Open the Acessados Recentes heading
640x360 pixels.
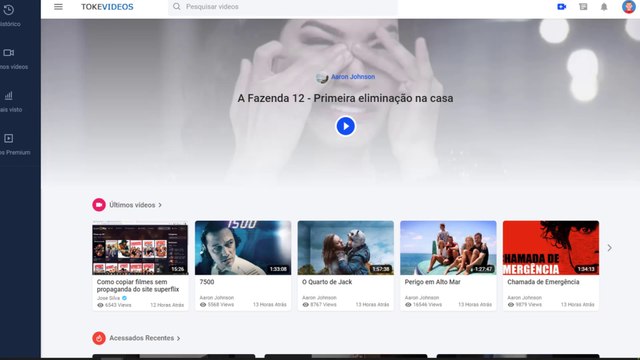coord(142,338)
